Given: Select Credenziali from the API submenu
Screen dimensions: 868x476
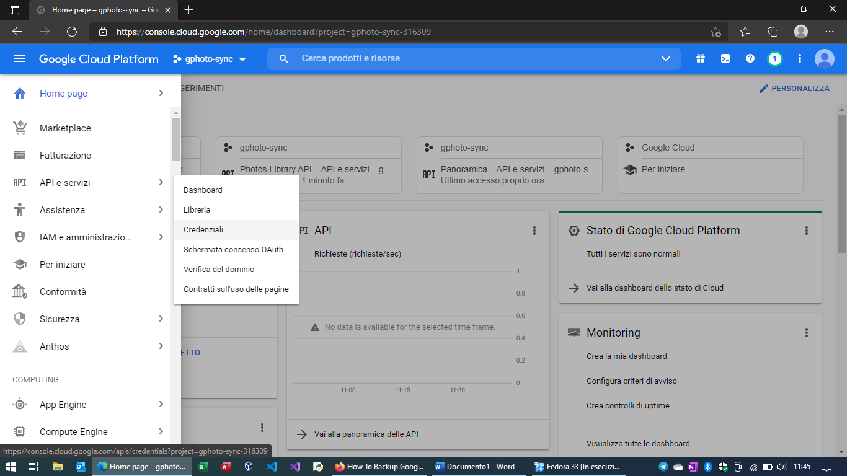Looking at the screenshot, I should (x=203, y=230).
